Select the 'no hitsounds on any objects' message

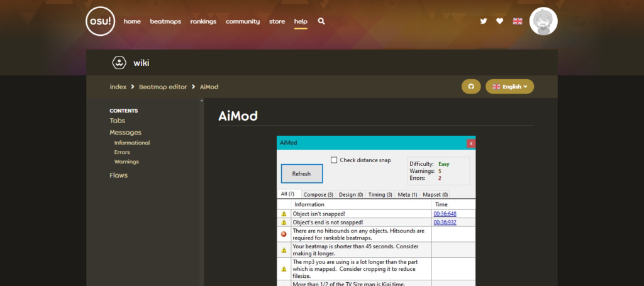(358, 234)
